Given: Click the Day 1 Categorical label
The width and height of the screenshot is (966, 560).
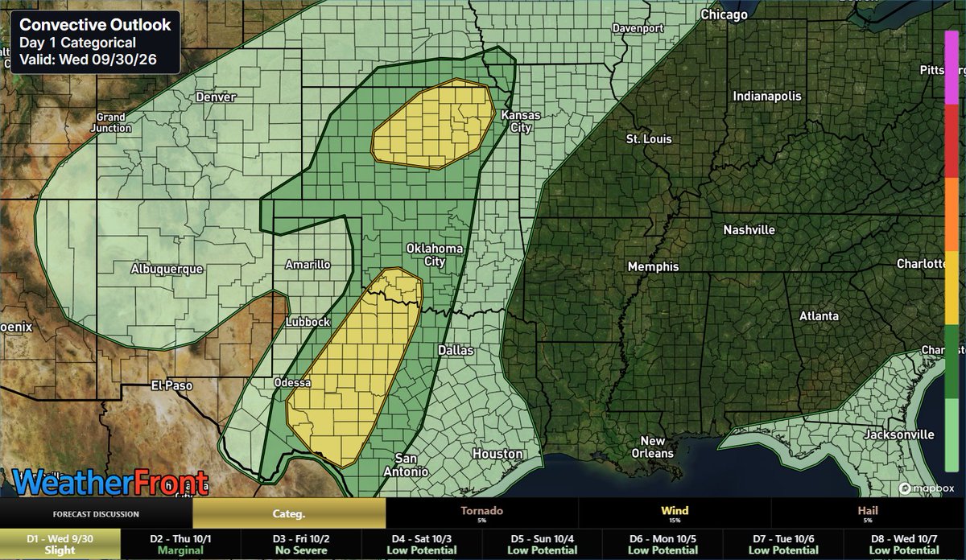Looking at the screenshot, I should click(x=77, y=43).
